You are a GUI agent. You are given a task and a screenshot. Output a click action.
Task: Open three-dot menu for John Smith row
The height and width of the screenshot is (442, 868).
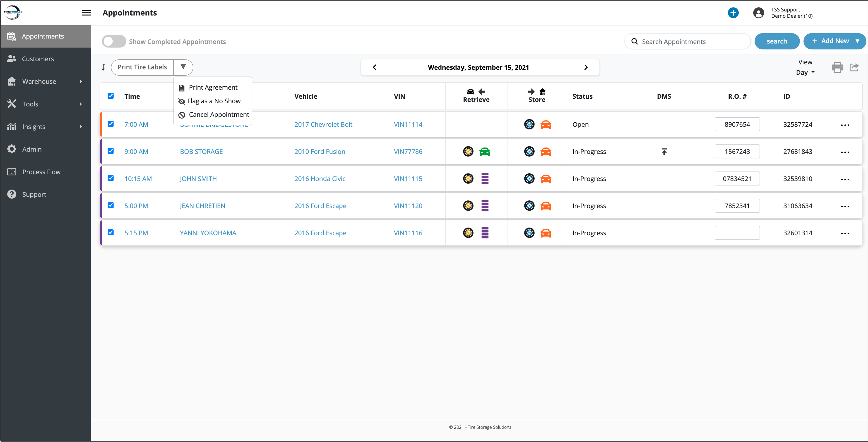(x=845, y=179)
